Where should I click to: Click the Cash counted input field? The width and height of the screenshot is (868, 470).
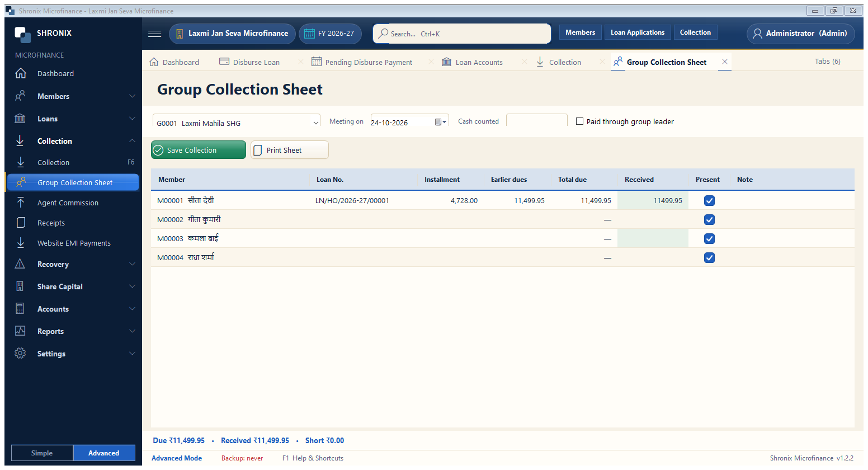537,121
